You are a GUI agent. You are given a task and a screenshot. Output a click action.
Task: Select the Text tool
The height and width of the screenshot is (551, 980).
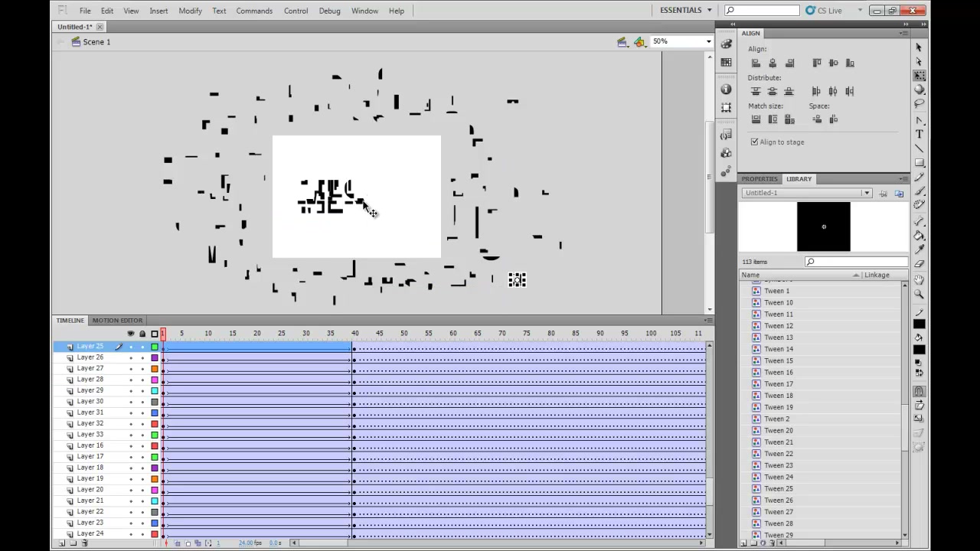click(920, 134)
